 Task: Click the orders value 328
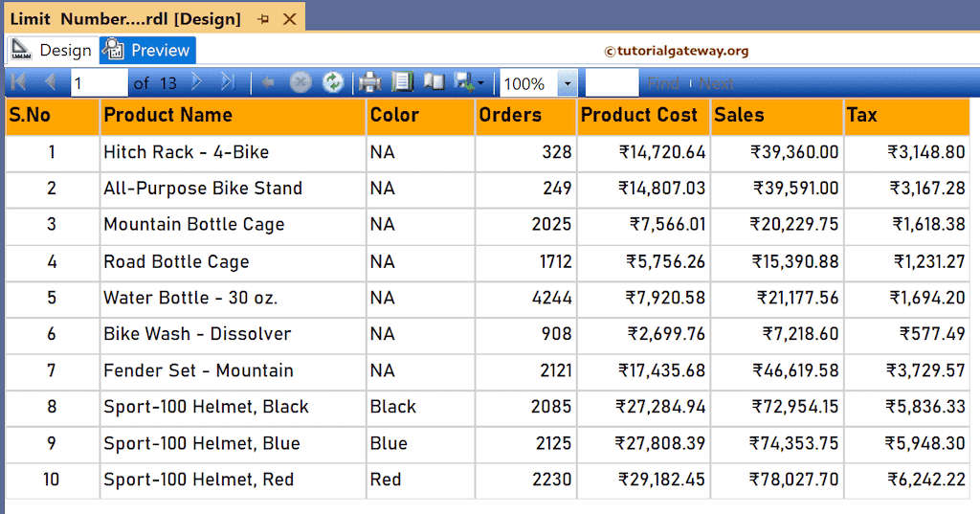point(556,152)
